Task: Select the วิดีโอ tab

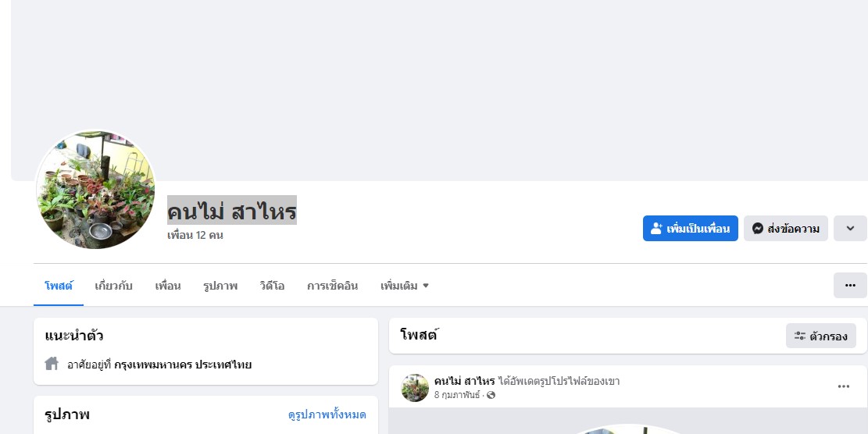Action: [272, 286]
